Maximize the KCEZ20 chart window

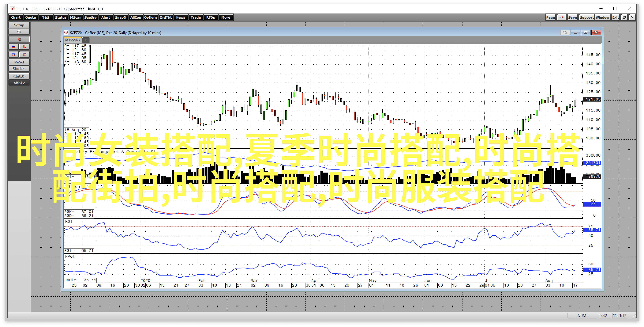(x=586, y=32)
